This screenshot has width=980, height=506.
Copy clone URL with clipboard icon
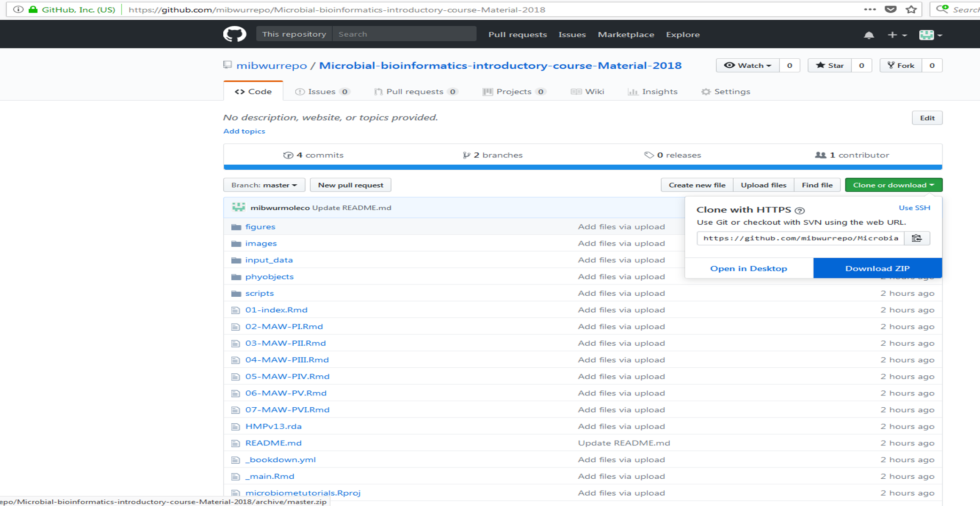coord(917,238)
